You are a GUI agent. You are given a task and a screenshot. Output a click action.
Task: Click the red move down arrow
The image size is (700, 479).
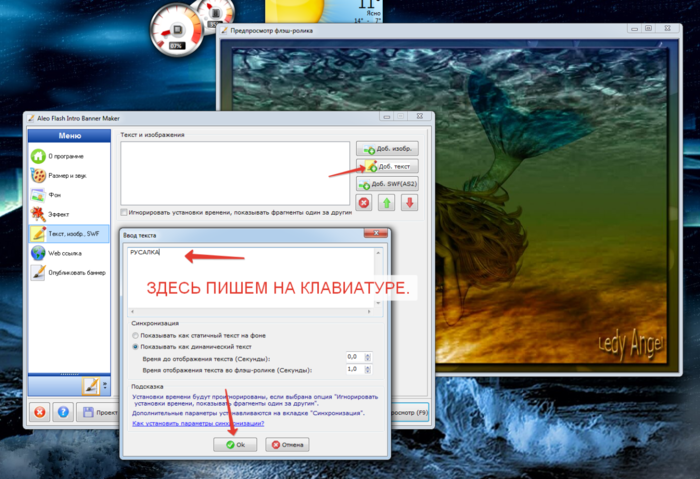click(409, 203)
